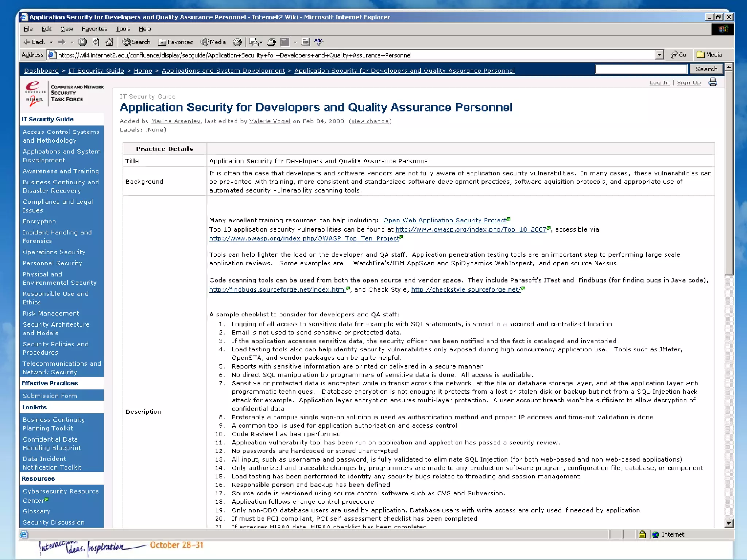Open the Tools menu
Viewport: 747px width, 560px height.
[x=123, y=29]
